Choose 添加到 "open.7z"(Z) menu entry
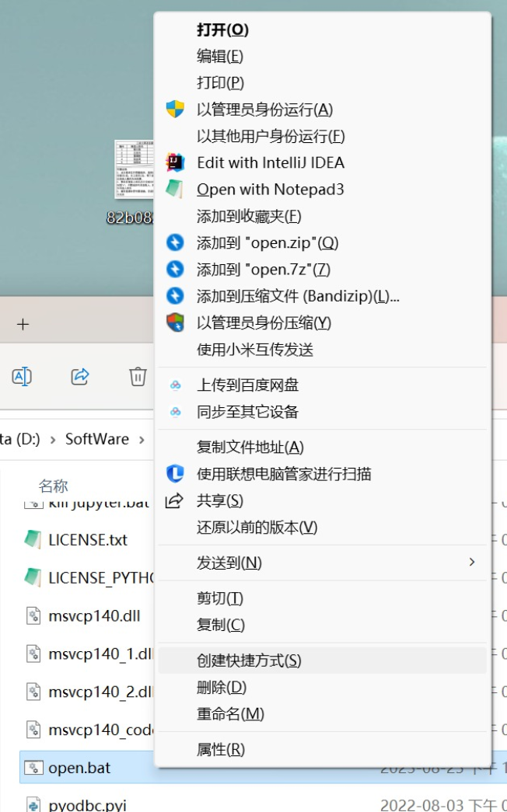The width and height of the screenshot is (507, 812). click(x=264, y=269)
